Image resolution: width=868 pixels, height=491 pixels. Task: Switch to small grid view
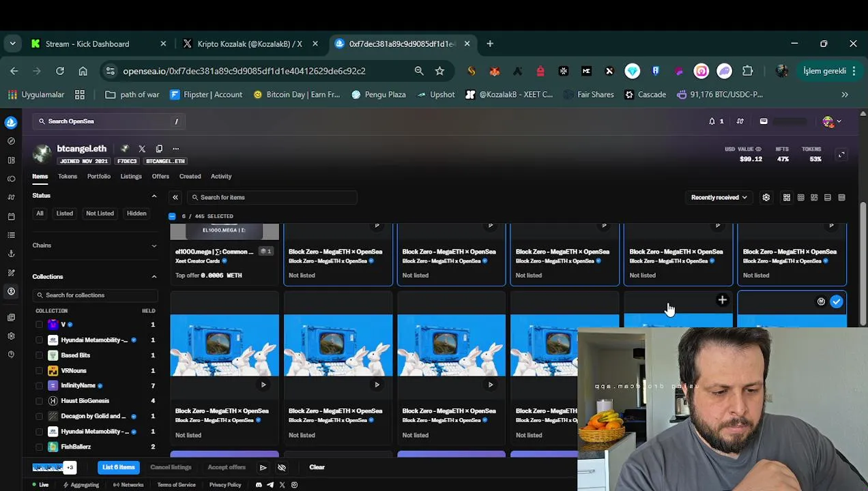[800, 198]
